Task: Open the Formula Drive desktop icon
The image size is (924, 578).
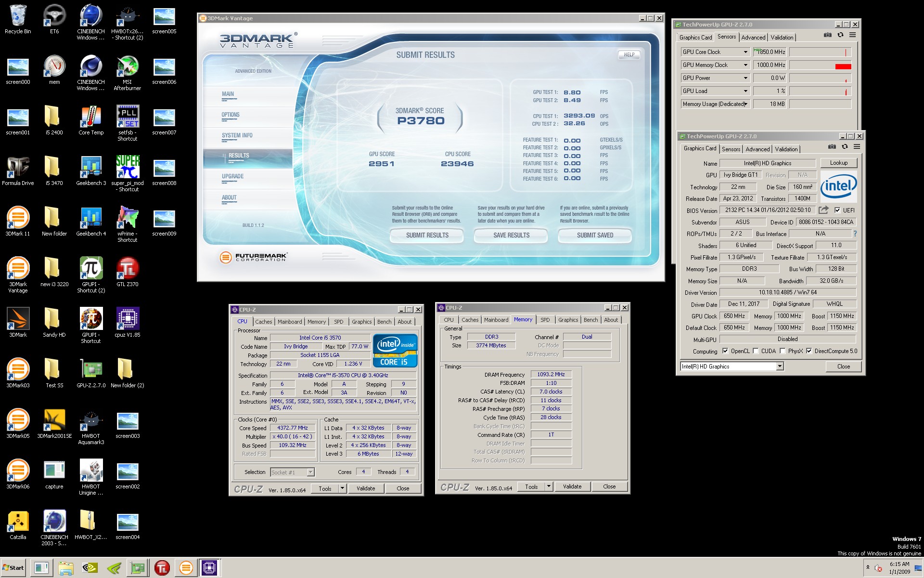Action: [x=18, y=171]
